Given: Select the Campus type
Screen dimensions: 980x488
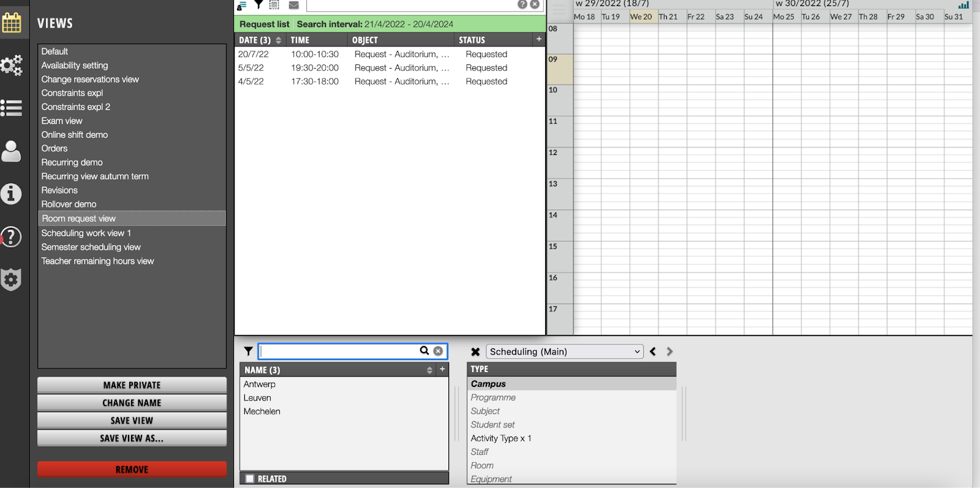Looking at the screenshot, I should [571, 384].
